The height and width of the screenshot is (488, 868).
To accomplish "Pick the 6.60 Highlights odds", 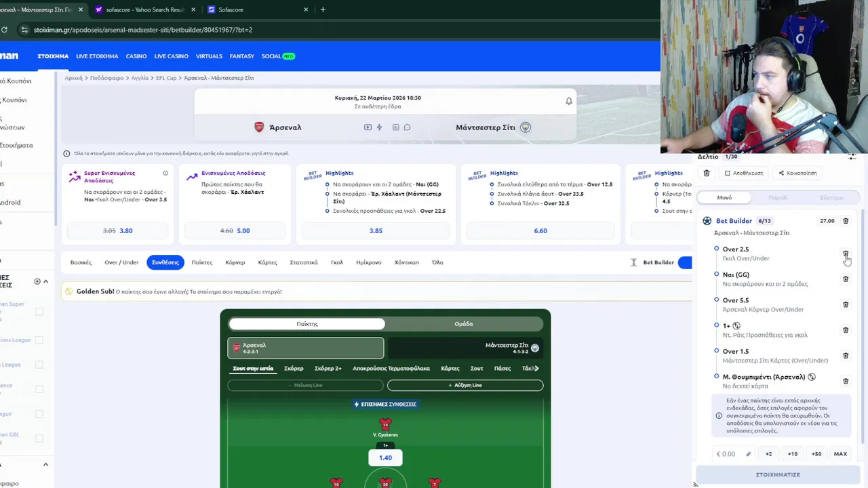I will (540, 231).
